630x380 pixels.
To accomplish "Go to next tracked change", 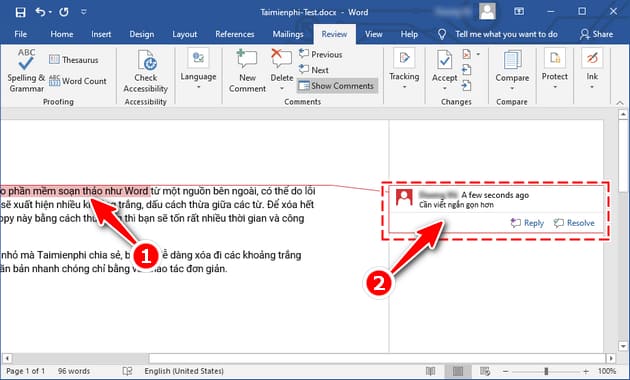I will coord(466,86).
